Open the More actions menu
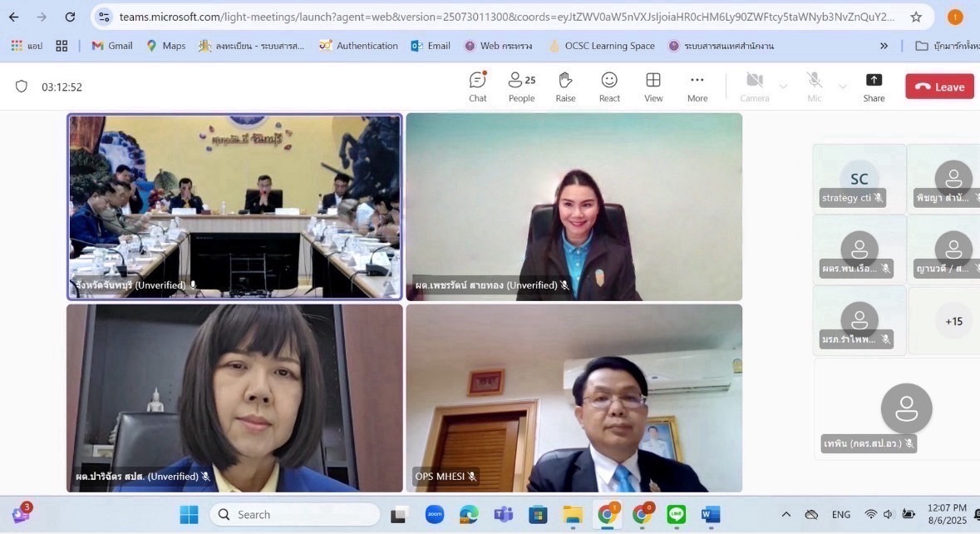 (697, 87)
